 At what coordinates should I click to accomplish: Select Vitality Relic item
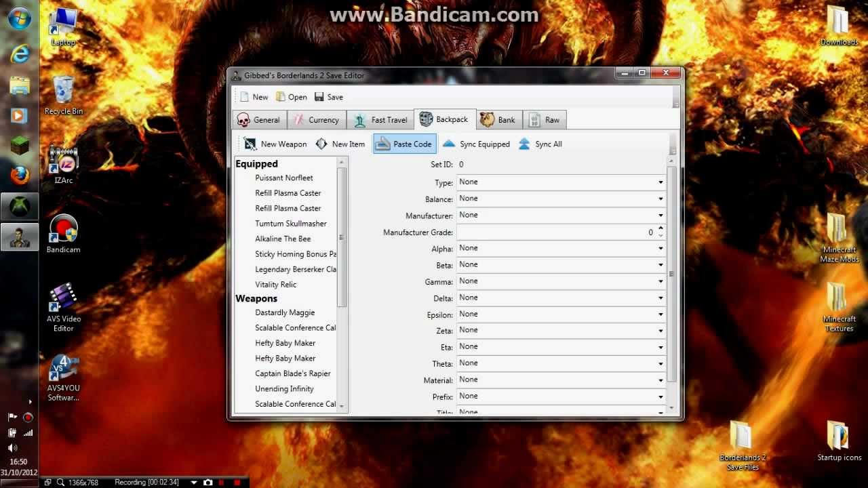click(x=276, y=285)
